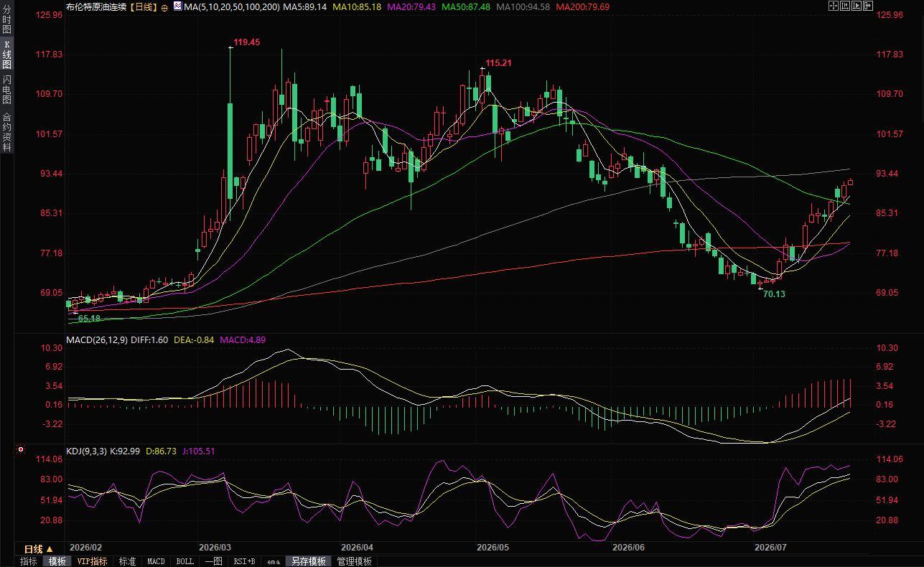The width and height of the screenshot is (924, 567).
Task: Open MA(5,10,20,50,100,200) parameter settings
Action: (x=233, y=6)
